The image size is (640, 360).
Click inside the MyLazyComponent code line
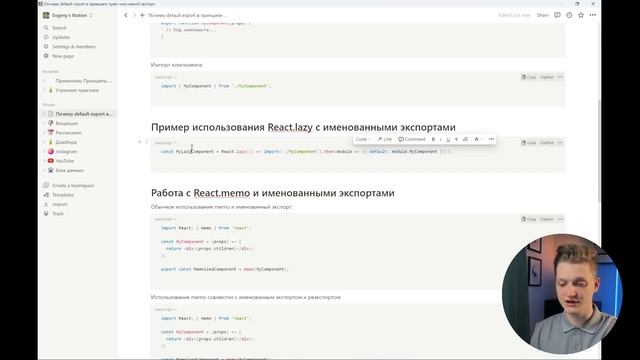click(x=306, y=151)
